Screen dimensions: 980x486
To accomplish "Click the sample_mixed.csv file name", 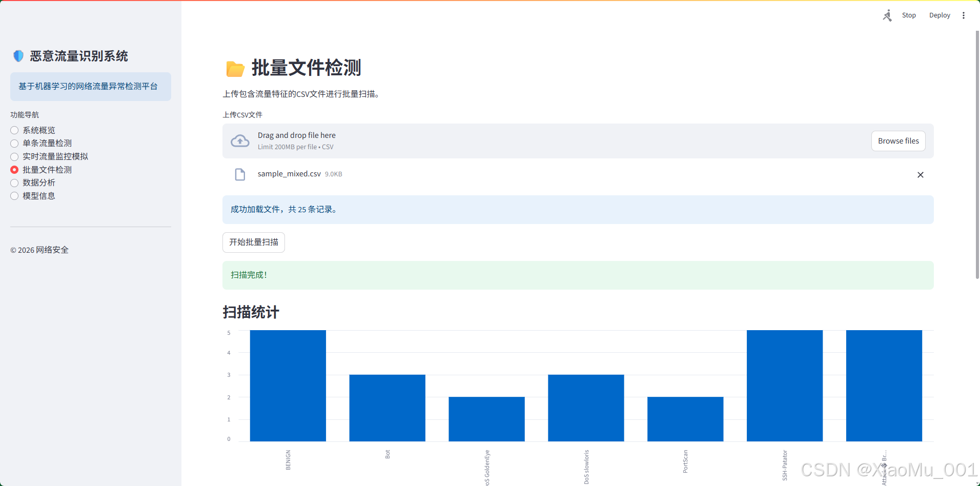I will 289,174.
